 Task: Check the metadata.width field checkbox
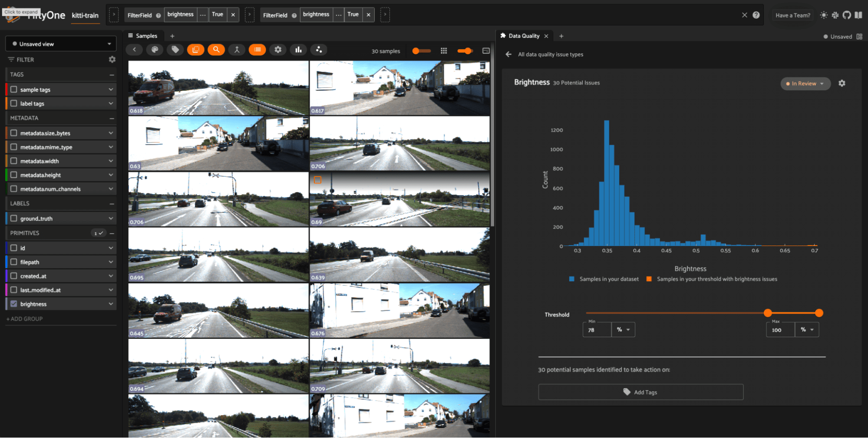[x=14, y=161]
